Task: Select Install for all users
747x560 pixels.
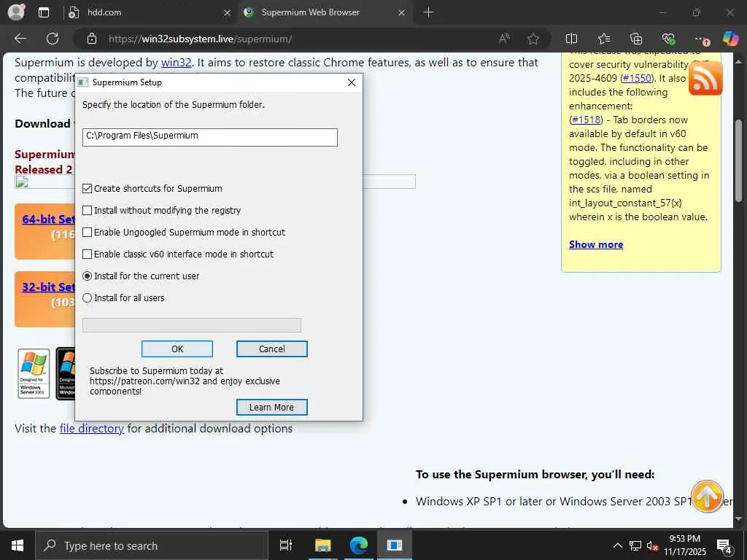Action: coord(88,298)
